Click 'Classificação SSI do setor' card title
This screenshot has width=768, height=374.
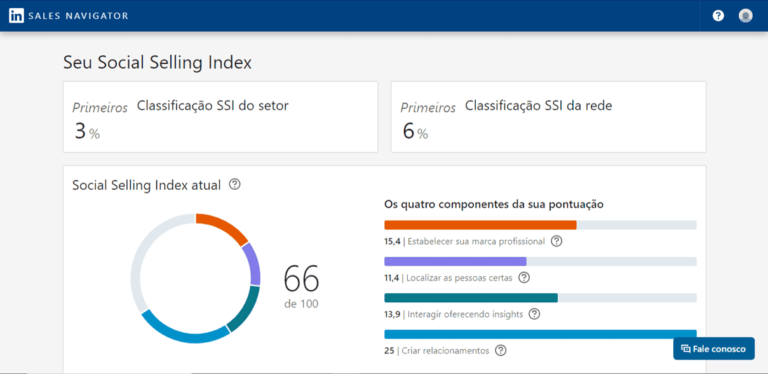213,105
